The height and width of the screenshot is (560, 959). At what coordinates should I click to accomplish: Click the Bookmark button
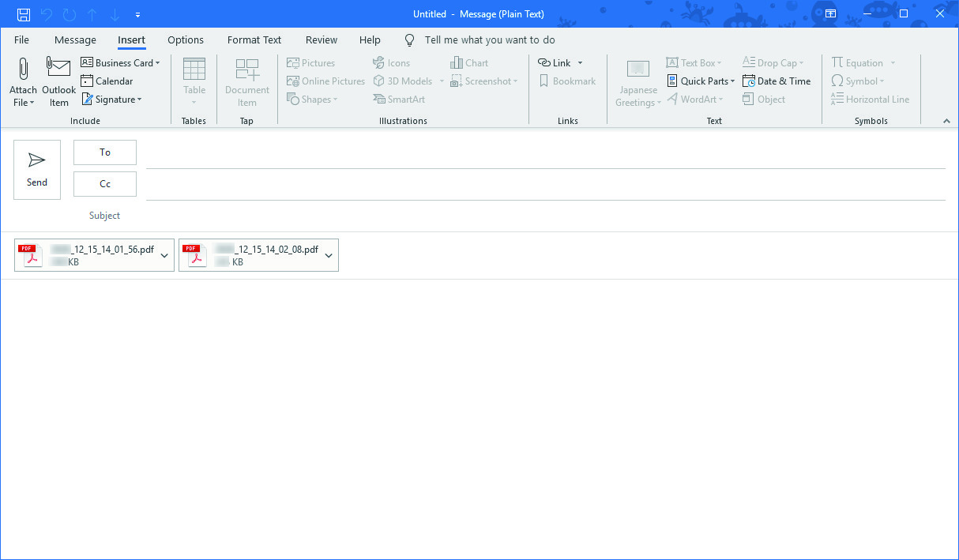coord(567,81)
